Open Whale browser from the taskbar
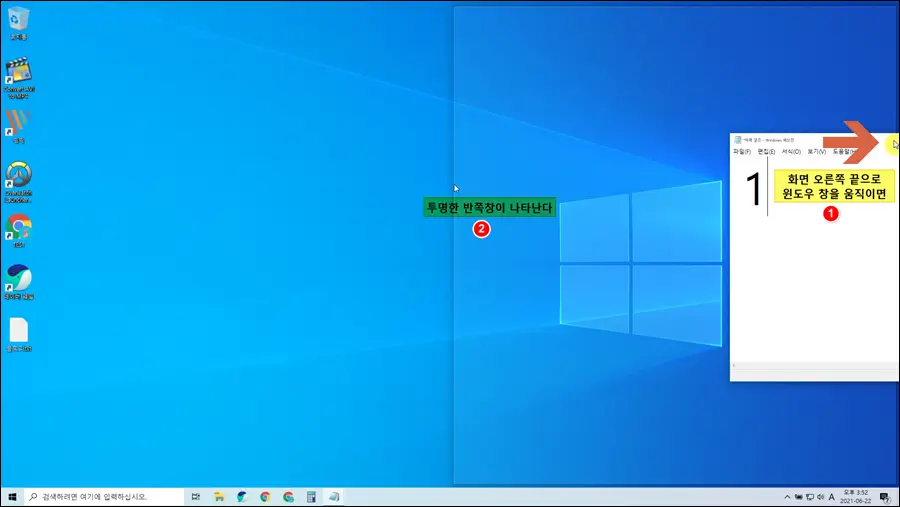The image size is (900, 507). (242, 497)
